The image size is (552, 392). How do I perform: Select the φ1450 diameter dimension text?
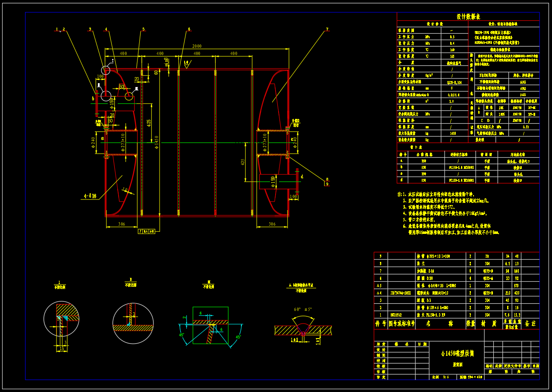coord(157,142)
